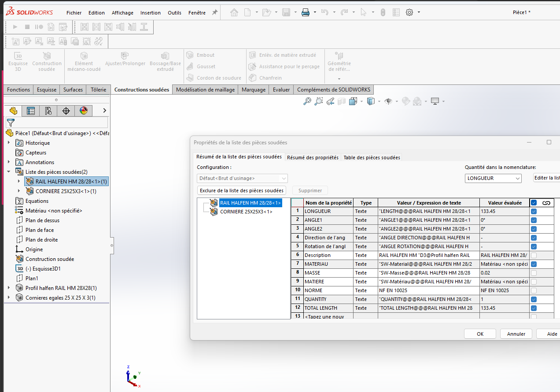
Task: Expand the Historique tree node
Action: (x=9, y=143)
